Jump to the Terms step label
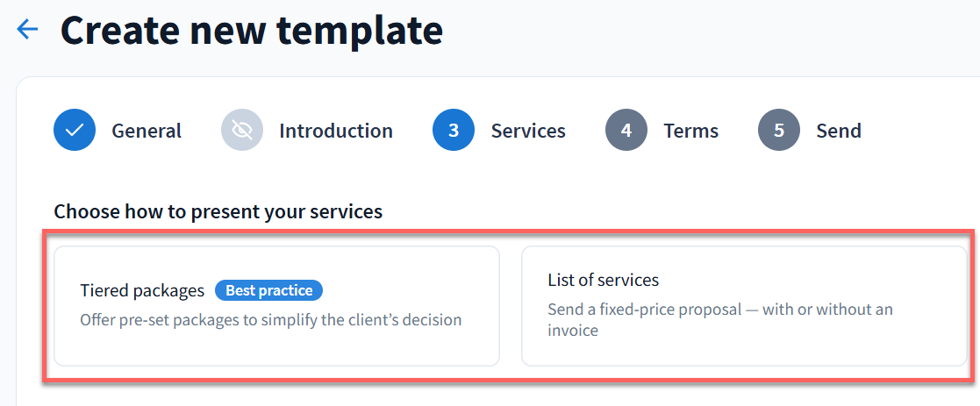This screenshot has height=406, width=980. [690, 131]
